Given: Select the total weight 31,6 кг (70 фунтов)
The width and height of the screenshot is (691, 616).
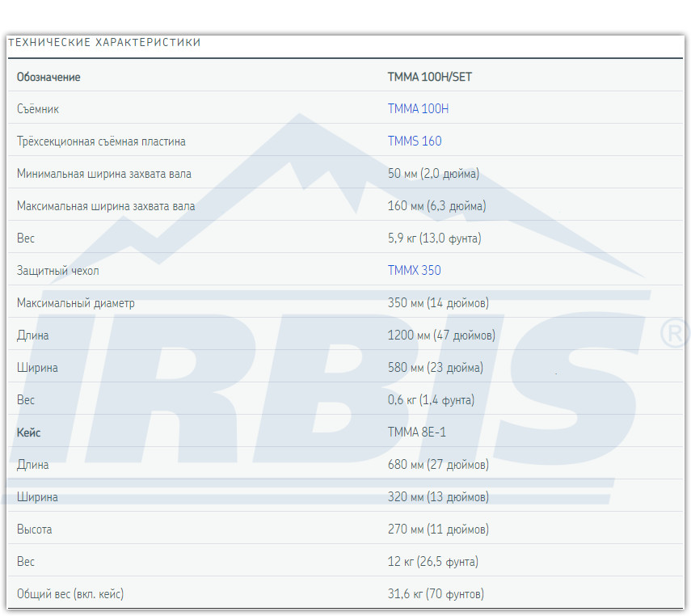Looking at the screenshot, I should tap(436, 594).
